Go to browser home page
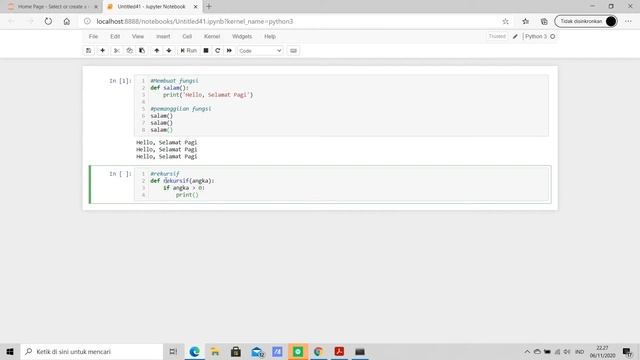The height and width of the screenshot is (360, 640). [x=67, y=21]
